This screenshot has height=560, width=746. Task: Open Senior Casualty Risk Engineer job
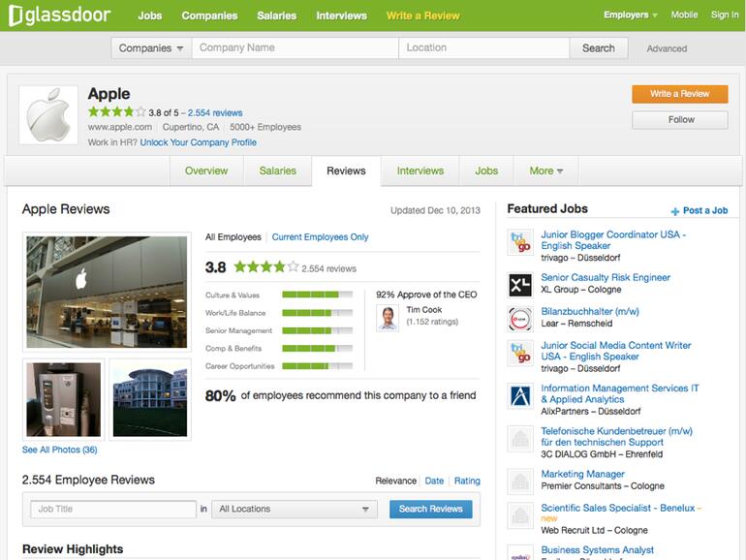click(x=606, y=277)
